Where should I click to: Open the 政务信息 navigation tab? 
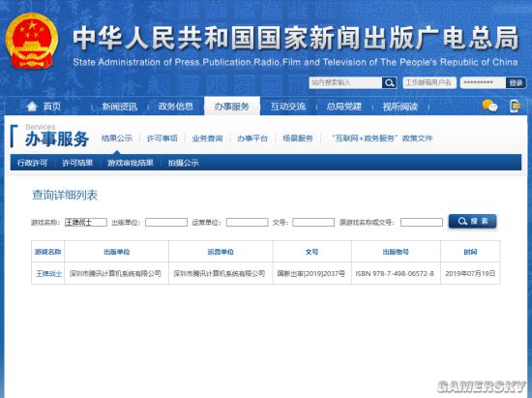click(x=175, y=107)
